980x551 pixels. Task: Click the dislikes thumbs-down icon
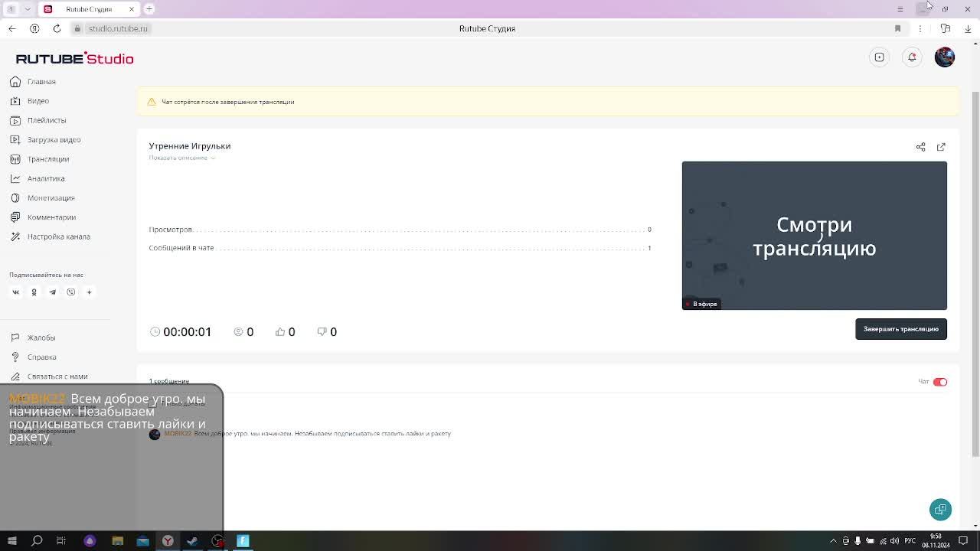tap(322, 331)
